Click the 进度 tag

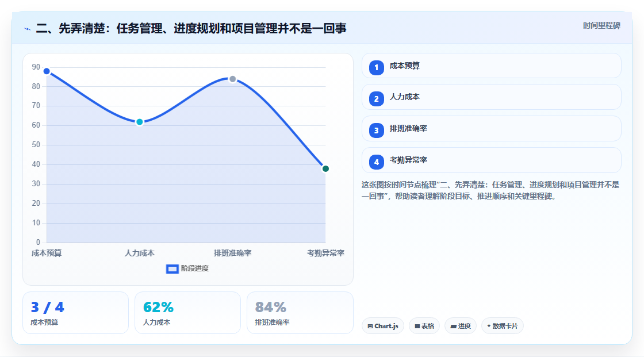(461, 326)
